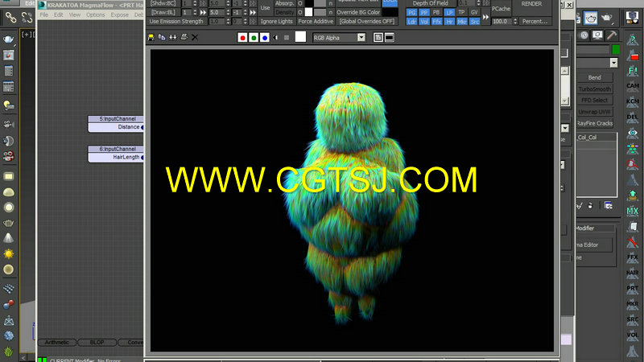Toggle the blue channel display

[265, 38]
